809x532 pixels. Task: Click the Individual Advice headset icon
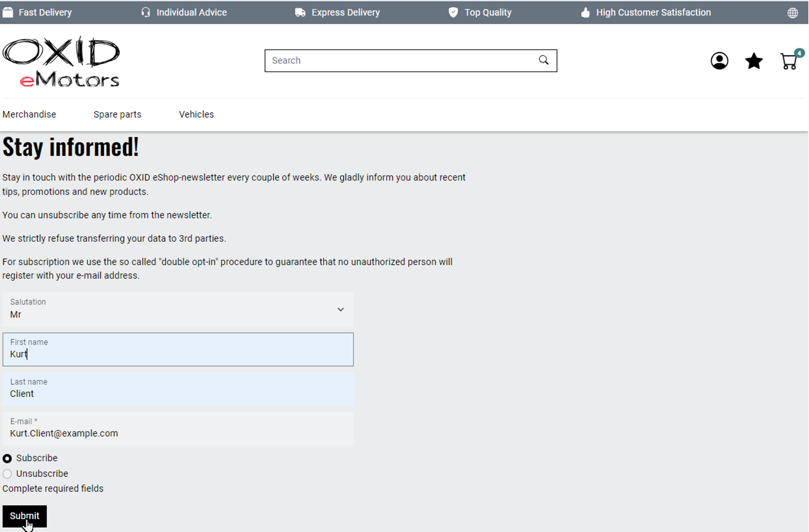pyautogui.click(x=146, y=12)
